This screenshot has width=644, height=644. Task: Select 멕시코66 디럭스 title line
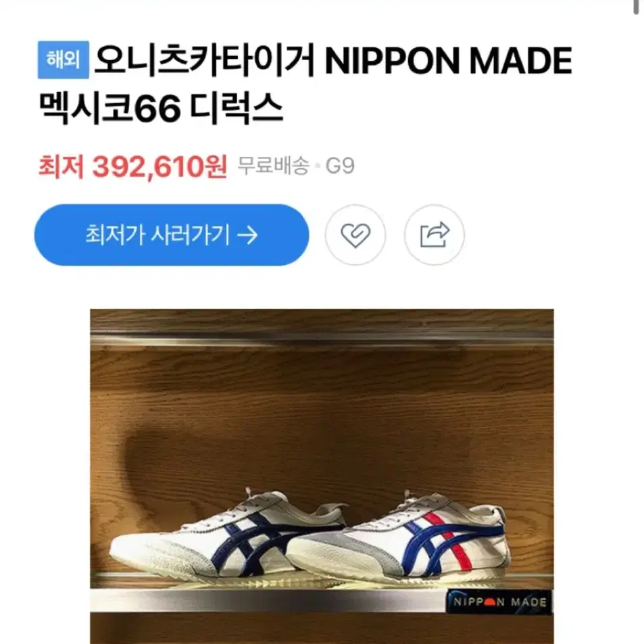[161, 108]
